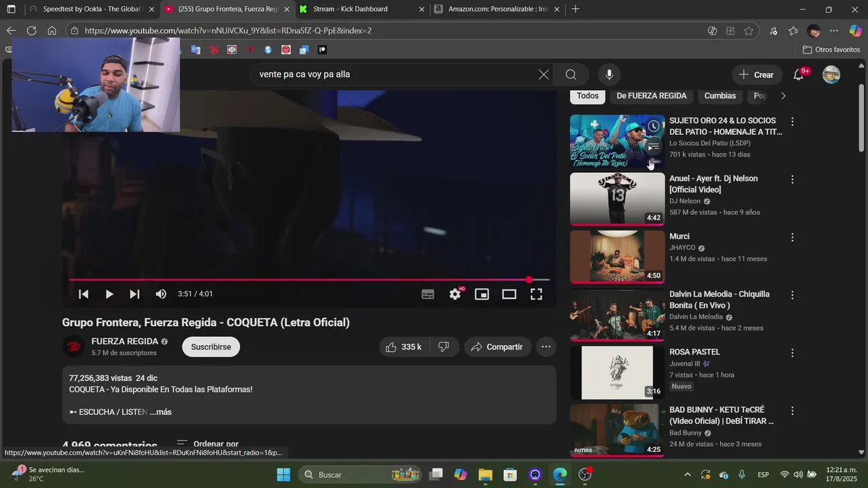Viewport: 868px width, 488px height.
Task: Open a new browser tab
Action: [x=576, y=9]
